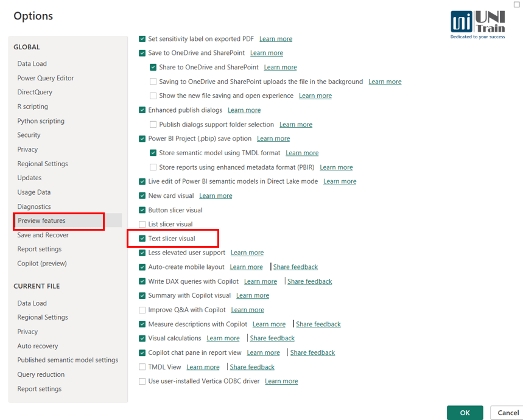The width and height of the screenshot is (523, 420).
Task: Toggle Summary with Copilot visual checkbox
Action: tap(142, 295)
